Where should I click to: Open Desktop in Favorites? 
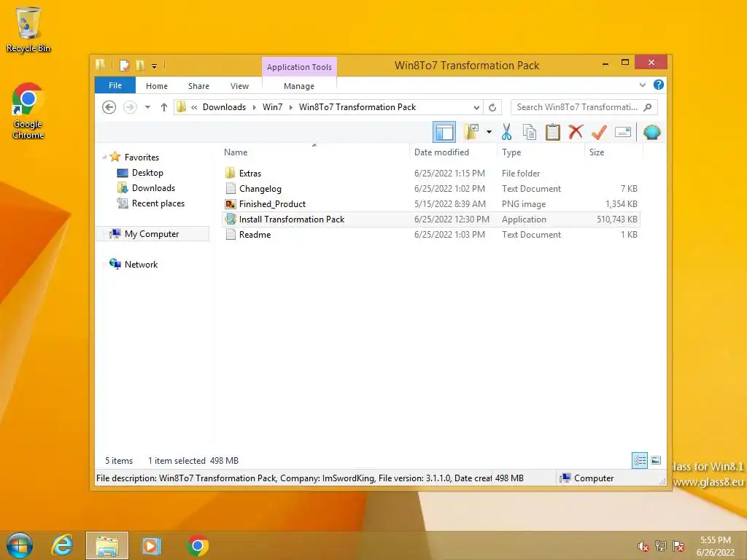[x=147, y=172]
